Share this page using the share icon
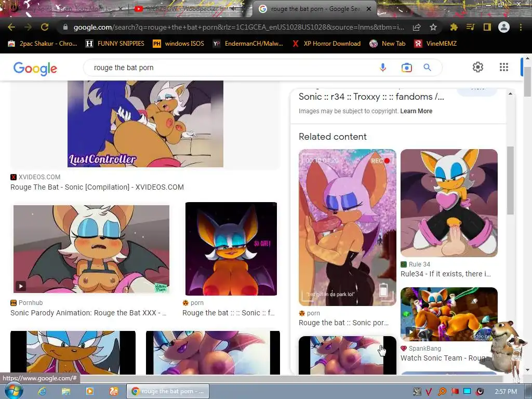The height and width of the screenshot is (399, 532). click(417, 27)
